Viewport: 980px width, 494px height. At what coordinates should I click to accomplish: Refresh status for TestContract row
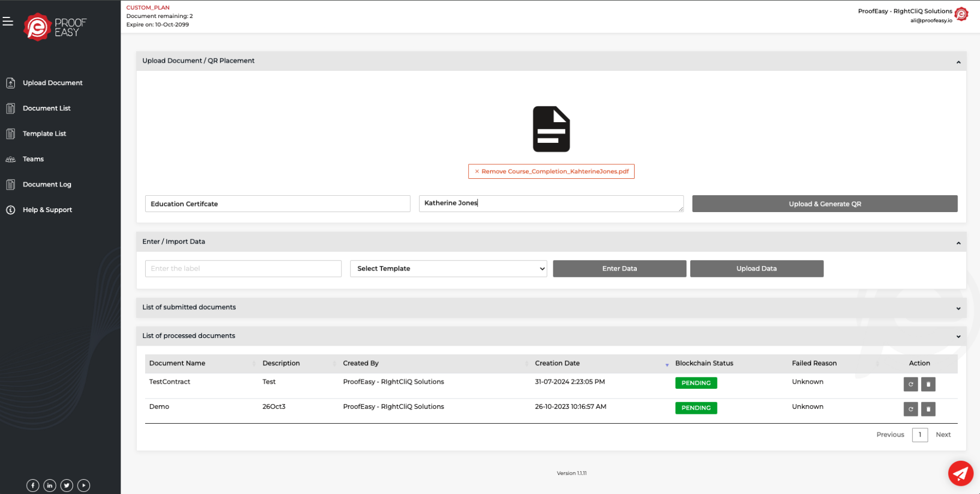pos(911,384)
